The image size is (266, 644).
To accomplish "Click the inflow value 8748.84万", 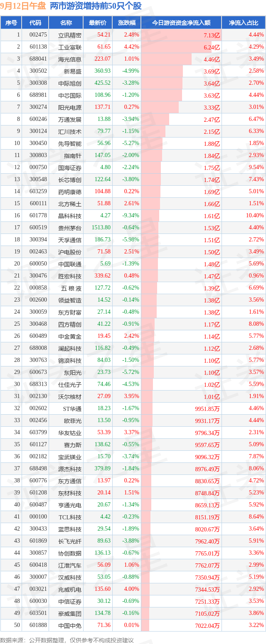I will tap(207, 493).
